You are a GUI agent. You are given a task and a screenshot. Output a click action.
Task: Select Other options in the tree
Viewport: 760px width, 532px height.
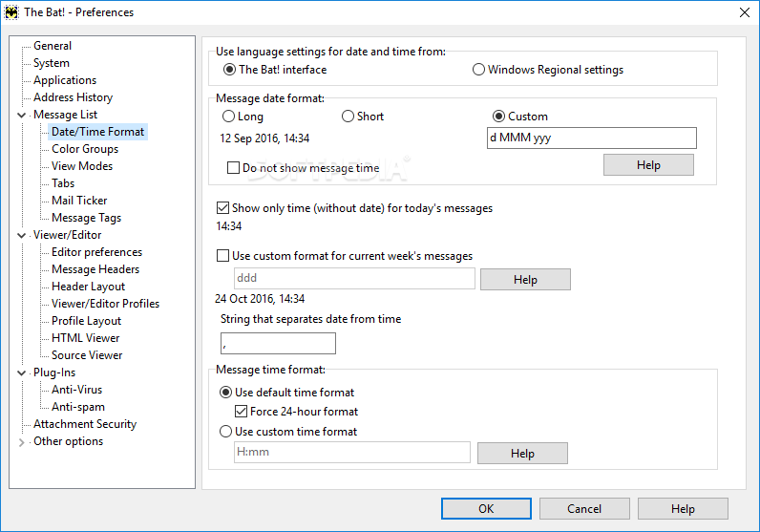tap(69, 442)
